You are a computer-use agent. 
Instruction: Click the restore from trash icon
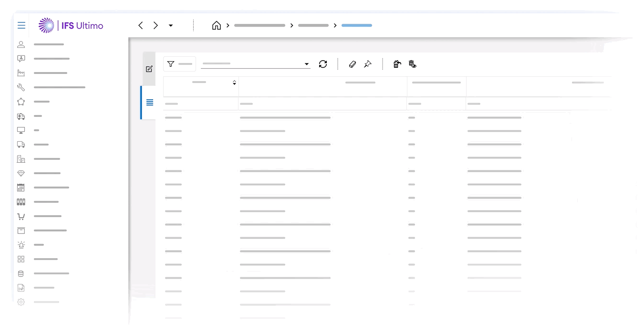click(397, 64)
